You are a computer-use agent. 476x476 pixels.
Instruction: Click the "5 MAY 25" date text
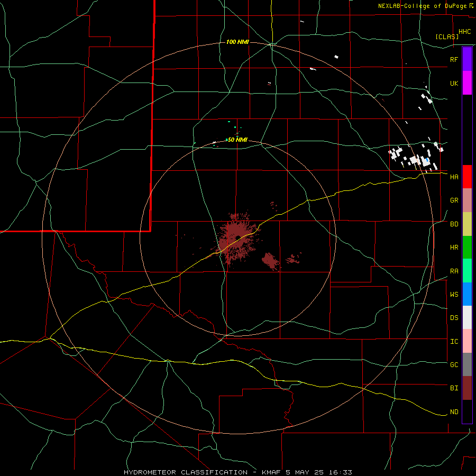(x=306, y=472)
